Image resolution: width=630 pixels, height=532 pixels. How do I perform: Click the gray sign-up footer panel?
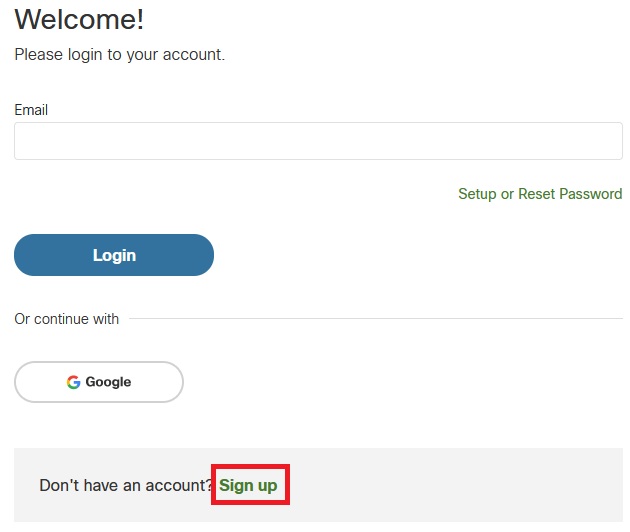[450, 485]
